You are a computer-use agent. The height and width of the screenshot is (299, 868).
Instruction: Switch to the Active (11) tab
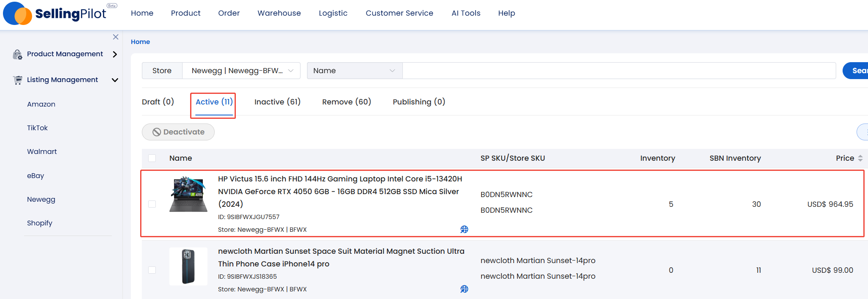coord(214,102)
